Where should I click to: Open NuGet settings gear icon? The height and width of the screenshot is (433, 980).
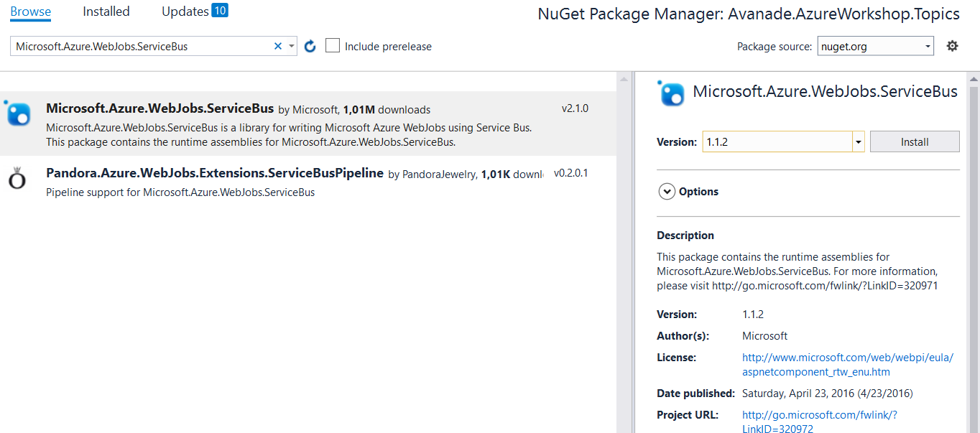[x=952, y=46]
